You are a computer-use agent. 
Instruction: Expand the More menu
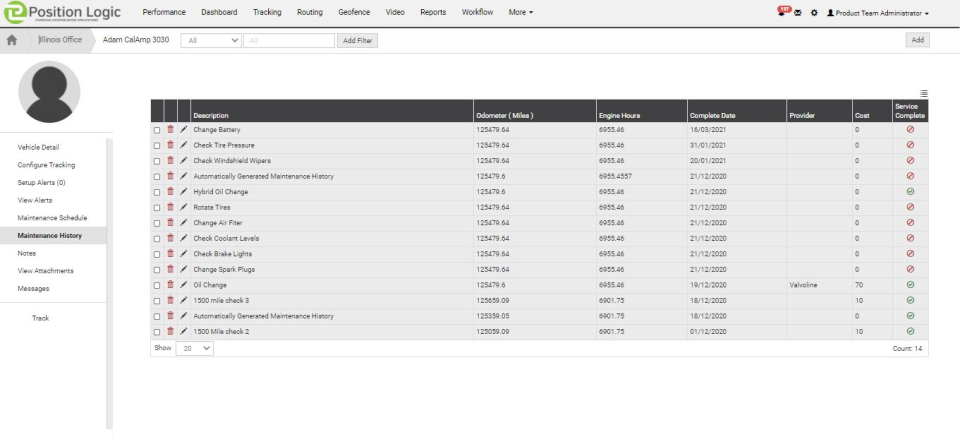tap(520, 12)
